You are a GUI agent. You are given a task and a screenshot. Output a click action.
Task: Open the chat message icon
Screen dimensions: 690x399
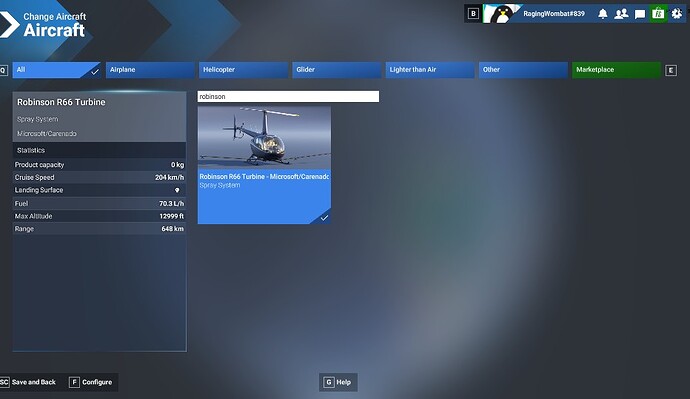click(639, 14)
